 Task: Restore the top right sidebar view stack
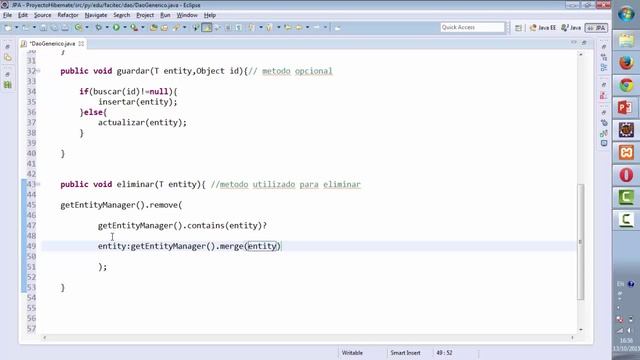pos(604,47)
